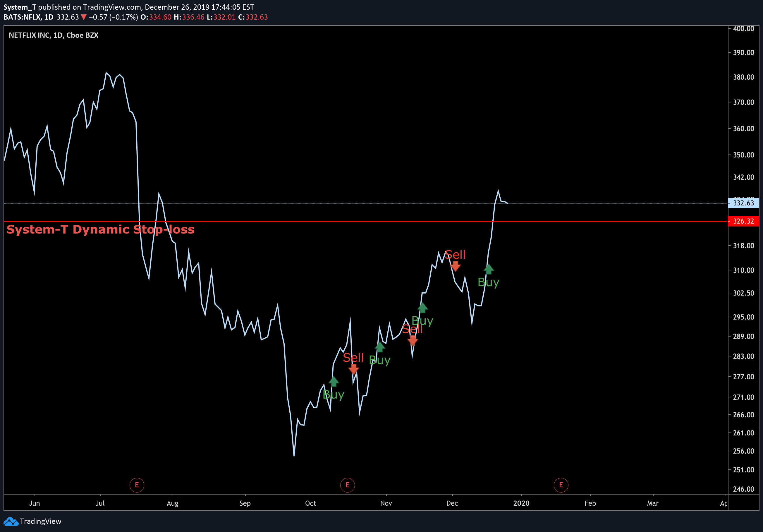Click the red 326.32 stop-loss price label

743,221
